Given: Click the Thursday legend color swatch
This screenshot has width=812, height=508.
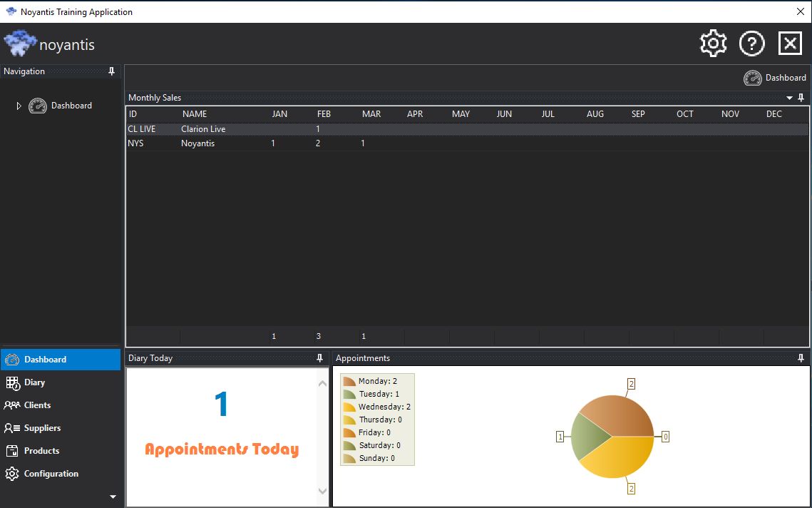Looking at the screenshot, I should tap(349, 420).
